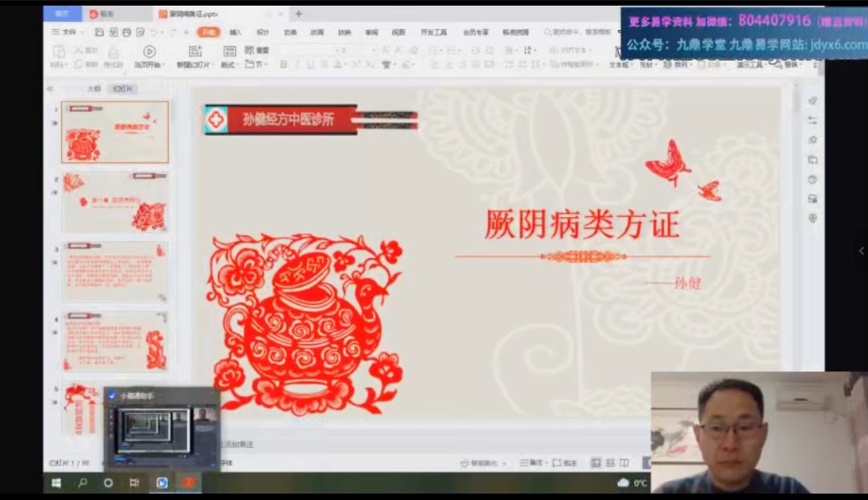Screen dimensions: 868x500
Task: Open the Windows Start menu
Action: coord(56,483)
